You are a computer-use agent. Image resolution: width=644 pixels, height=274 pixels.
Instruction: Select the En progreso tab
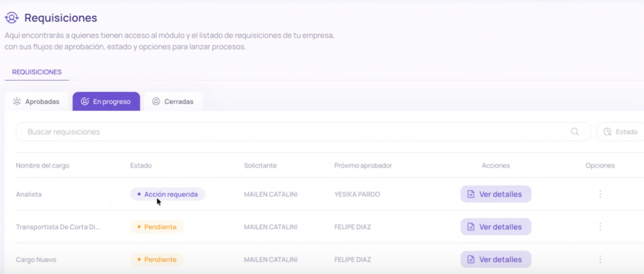pyautogui.click(x=106, y=101)
